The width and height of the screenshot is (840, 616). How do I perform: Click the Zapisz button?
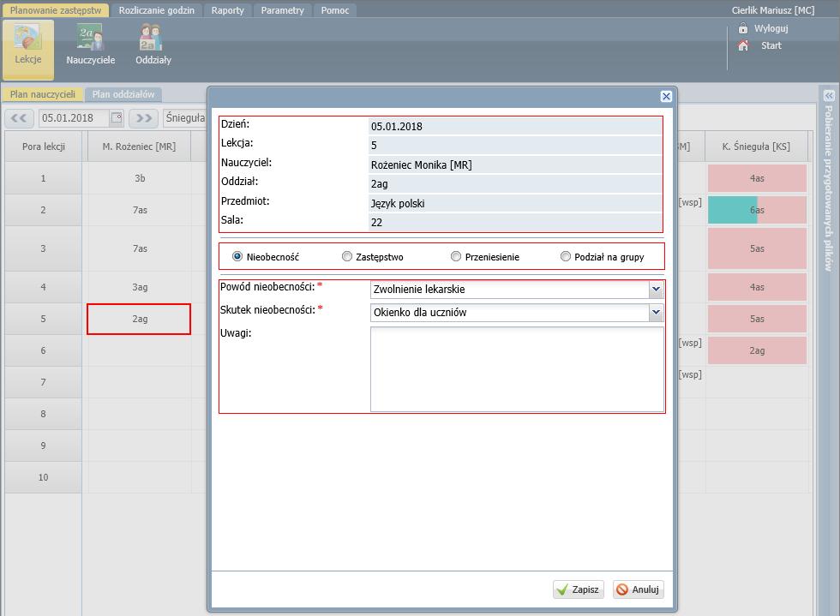(x=579, y=589)
